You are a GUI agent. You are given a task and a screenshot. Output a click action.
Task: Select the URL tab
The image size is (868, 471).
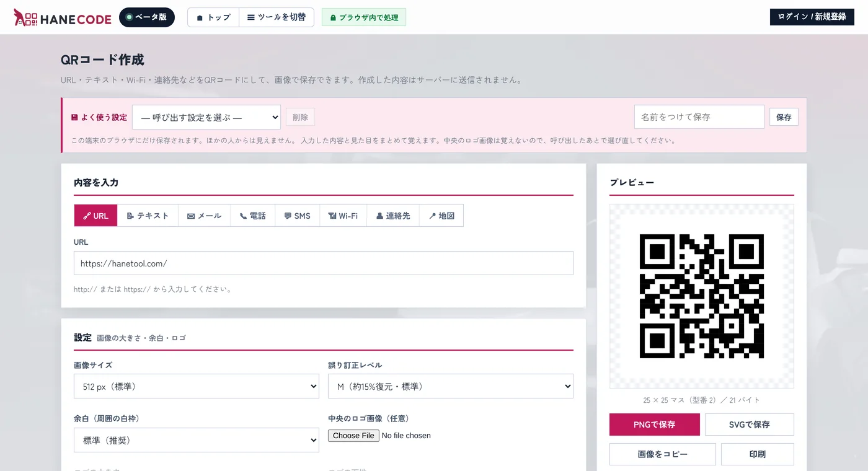point(95,216)
